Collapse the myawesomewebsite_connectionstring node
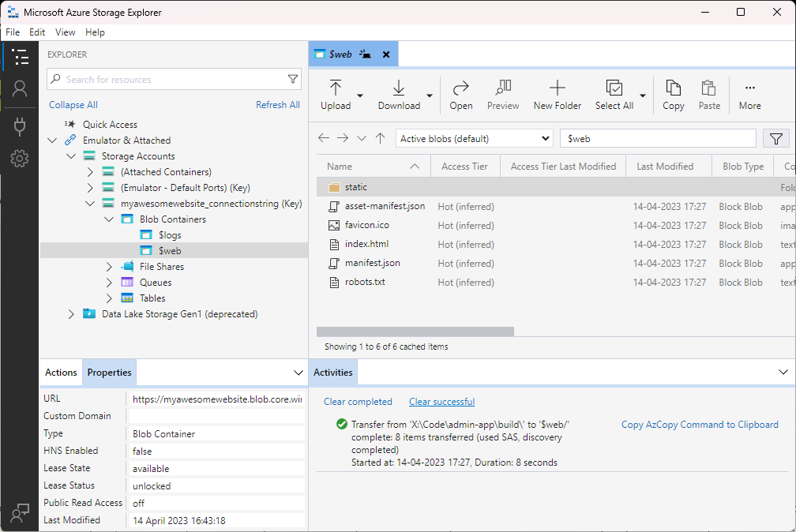Viewport: 796px width, 532px height. pyautogui.click(x=90, y=203)
